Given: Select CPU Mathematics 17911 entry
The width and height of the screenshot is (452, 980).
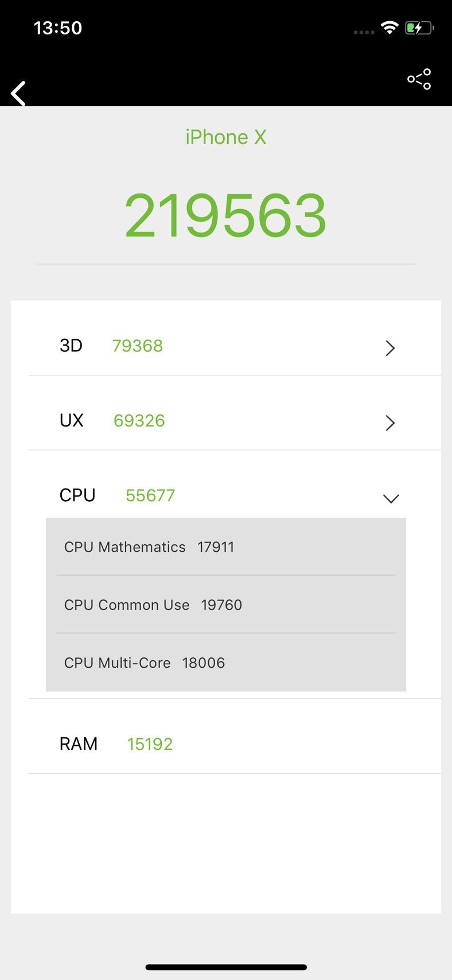Looking at the screenshot, I should (x=226, y=547).
